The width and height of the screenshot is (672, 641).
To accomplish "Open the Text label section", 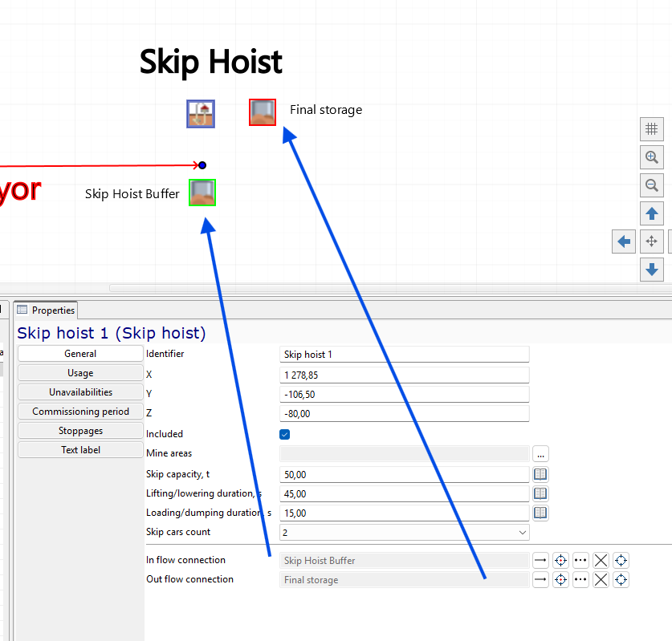I will [80, 450].
